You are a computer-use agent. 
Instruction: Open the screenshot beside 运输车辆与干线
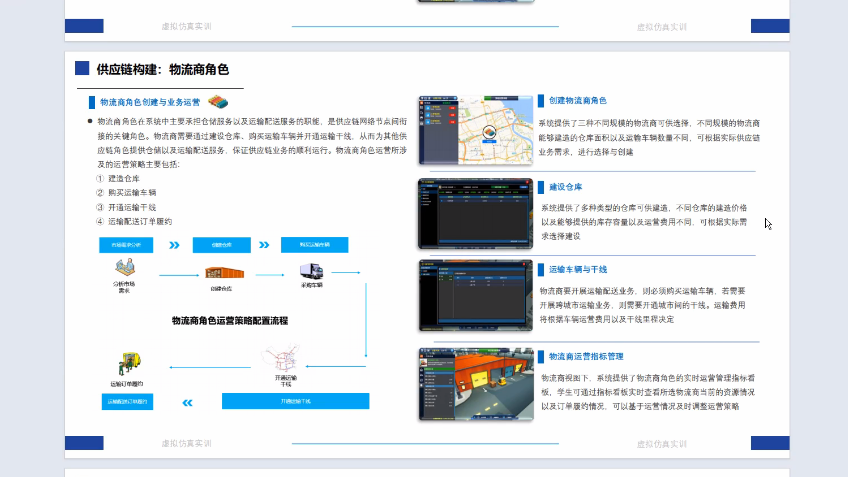click(x=473, y=295)
